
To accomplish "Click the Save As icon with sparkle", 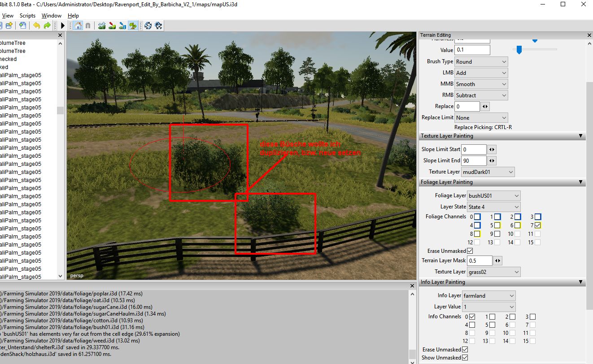I will pos(9,26).
